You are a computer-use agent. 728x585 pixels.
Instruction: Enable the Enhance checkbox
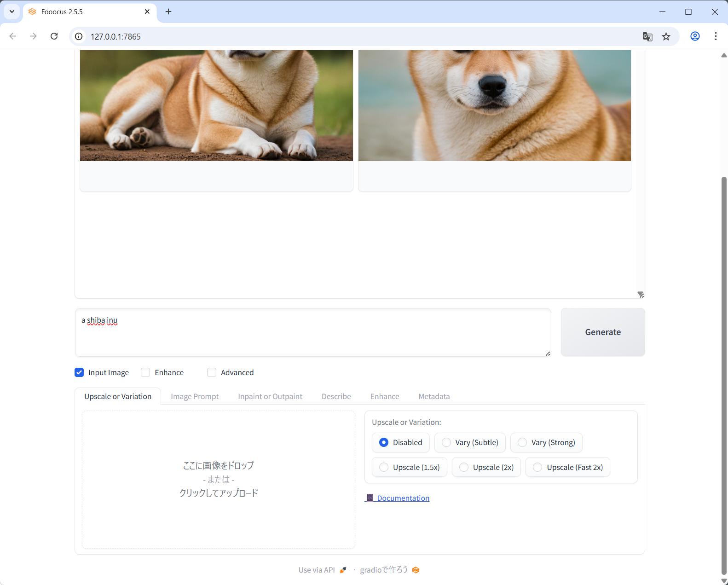point(145,372)
